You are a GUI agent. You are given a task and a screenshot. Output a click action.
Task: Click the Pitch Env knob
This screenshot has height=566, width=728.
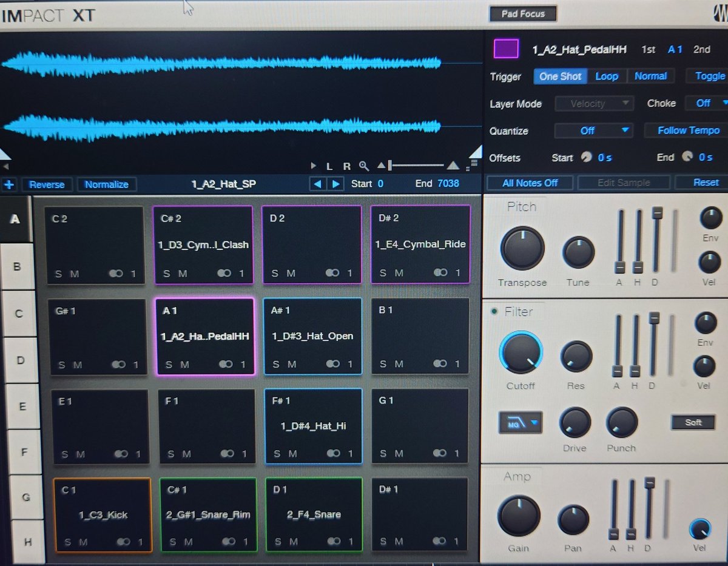pos(711,217)
